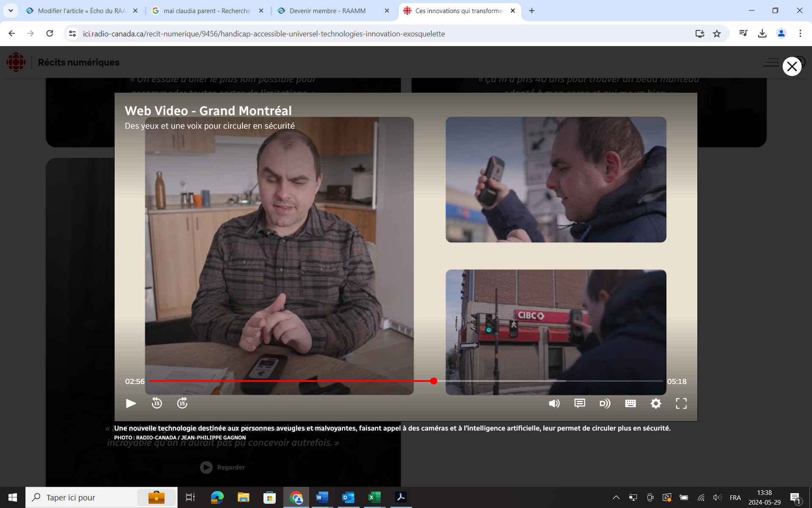Mute the video volume
This screenshot has width=812, height=508.
[554, 403]
